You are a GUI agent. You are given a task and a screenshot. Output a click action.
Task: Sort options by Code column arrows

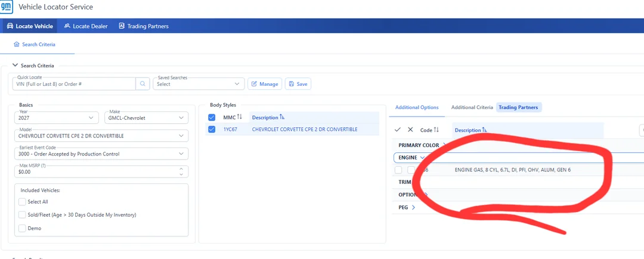(x=436, y=130)
